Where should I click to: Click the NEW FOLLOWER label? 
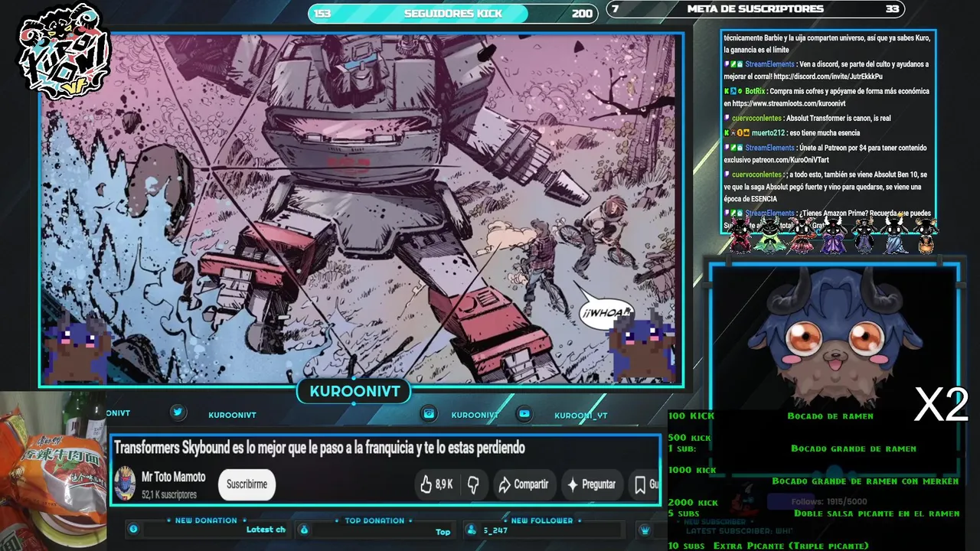coord(542,520)
